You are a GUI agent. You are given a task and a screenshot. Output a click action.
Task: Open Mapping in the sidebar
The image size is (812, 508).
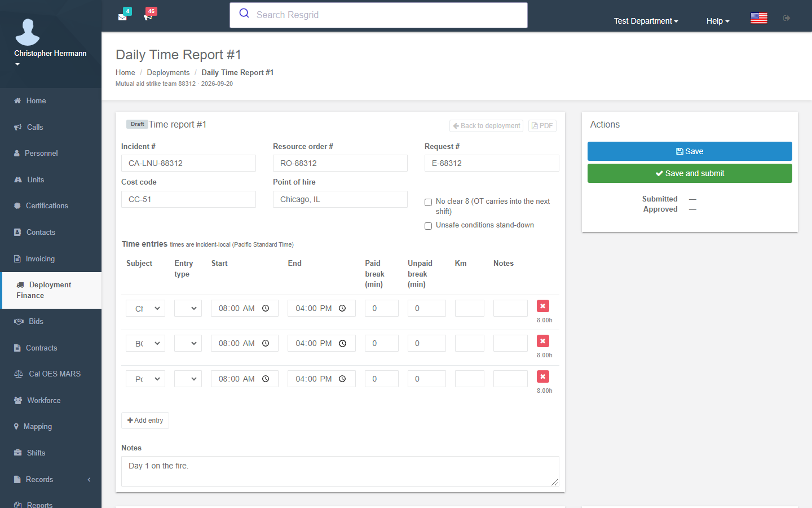coord(51,426)
